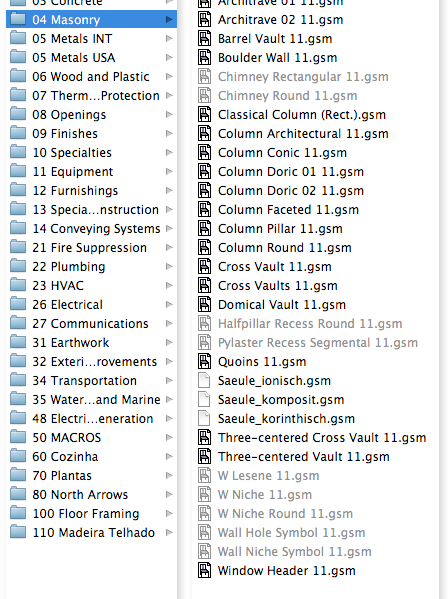Click the icon of Three-centered Cross Vault 11.gsm
Screen dimensions: 448x599
[204, 438]
